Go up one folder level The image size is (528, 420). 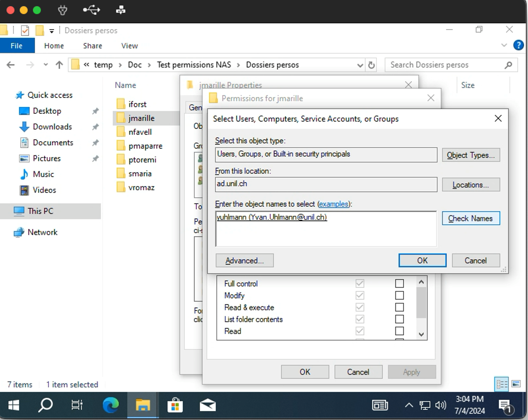pyautogui.click(x=59, y=65)
